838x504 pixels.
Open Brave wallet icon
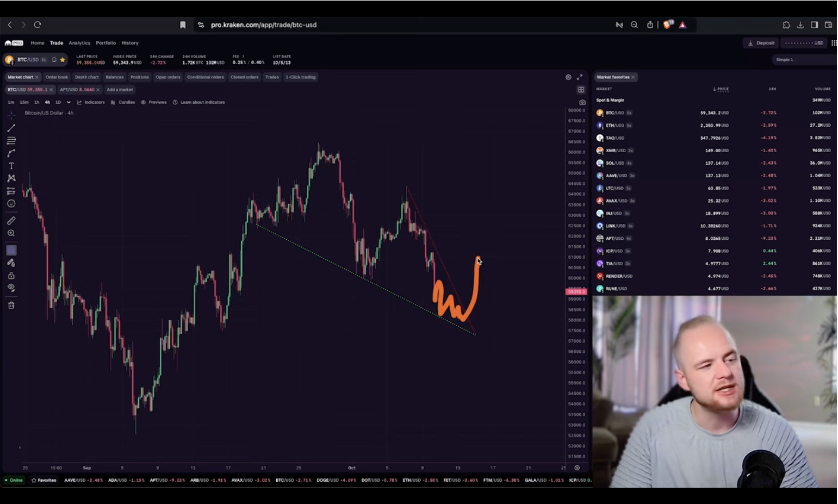[828, 24]
